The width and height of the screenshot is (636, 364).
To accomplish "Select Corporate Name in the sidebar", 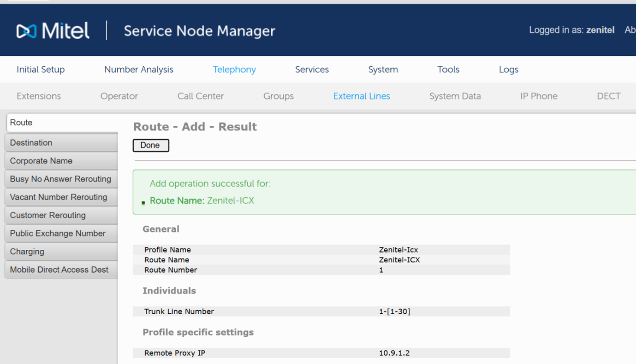I will 61,161.
